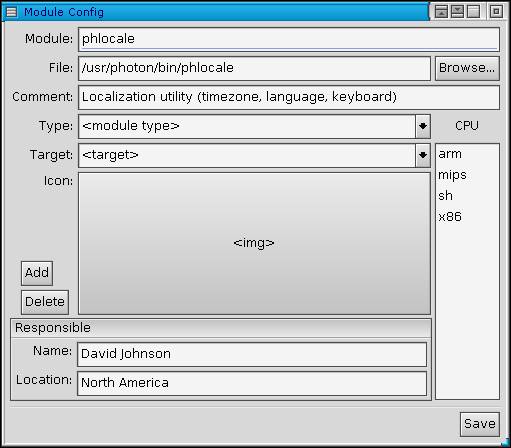The height and width of the screenshot is (448, 511).
Task: Click the first title bar icon left of the collapse arrow
Action: coord(441,12)
